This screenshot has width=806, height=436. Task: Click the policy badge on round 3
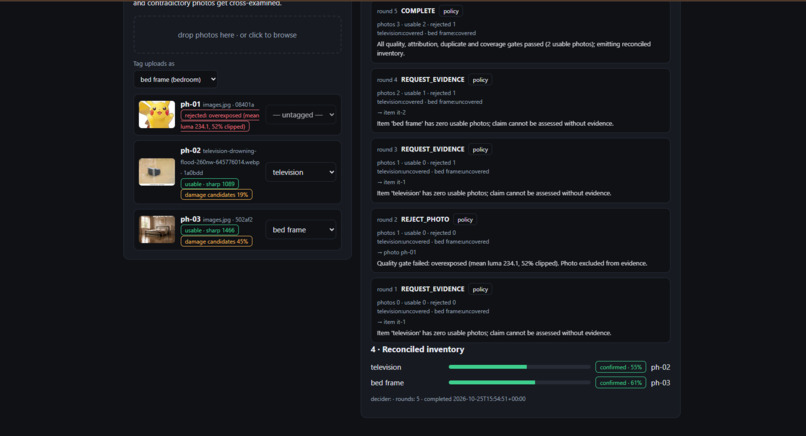coord(480,150)
